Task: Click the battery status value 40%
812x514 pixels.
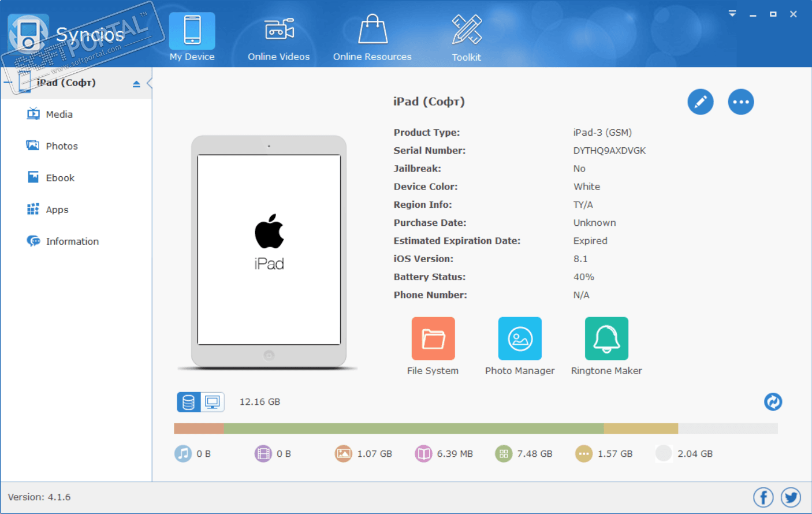Action: 584,277
